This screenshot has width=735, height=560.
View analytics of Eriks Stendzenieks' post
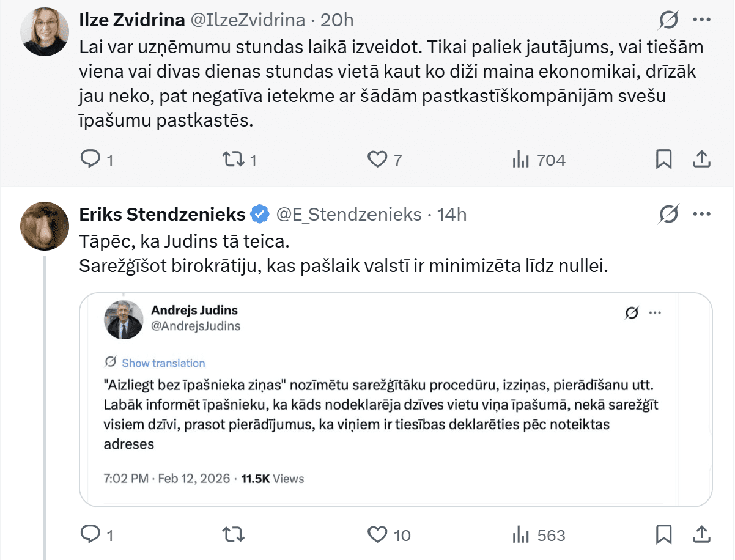(x=520, y=536)
